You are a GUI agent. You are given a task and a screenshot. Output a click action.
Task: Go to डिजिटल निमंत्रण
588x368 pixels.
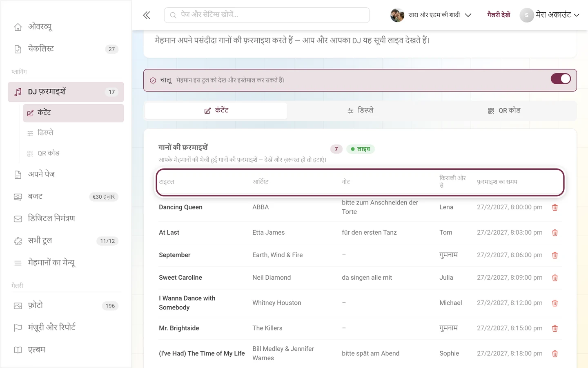pos(66,219)
